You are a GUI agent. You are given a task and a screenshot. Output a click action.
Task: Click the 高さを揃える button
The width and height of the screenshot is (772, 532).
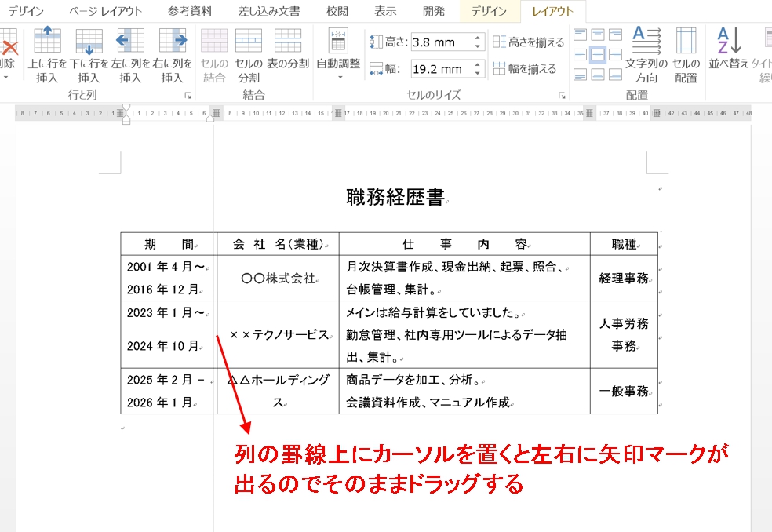pos(528,42)
